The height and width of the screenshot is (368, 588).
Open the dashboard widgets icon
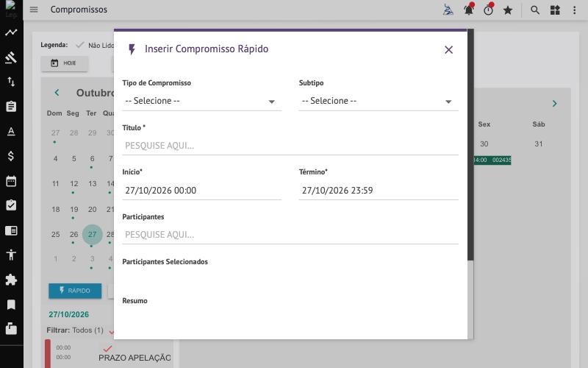click(555, 10)
